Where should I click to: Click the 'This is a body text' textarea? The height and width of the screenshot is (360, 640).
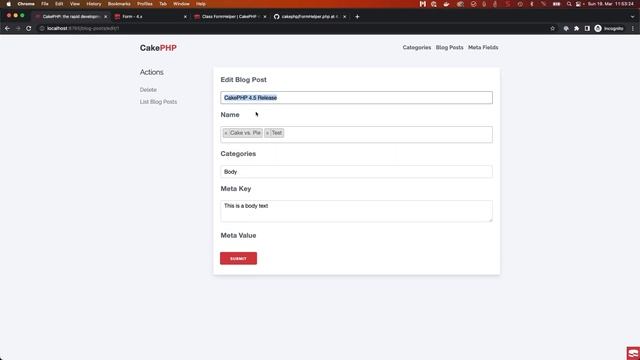point(356,211)
